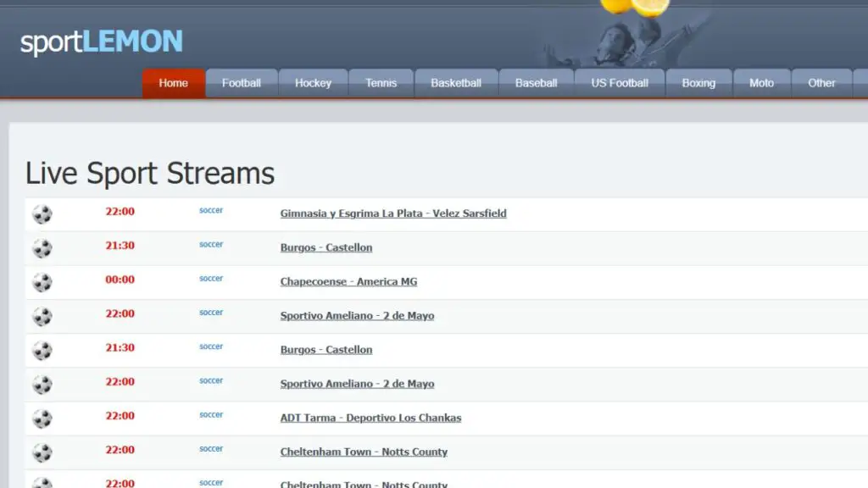Go to the Basketball tab
Viewport: 868px width, 488px height.
click(456, 83)
